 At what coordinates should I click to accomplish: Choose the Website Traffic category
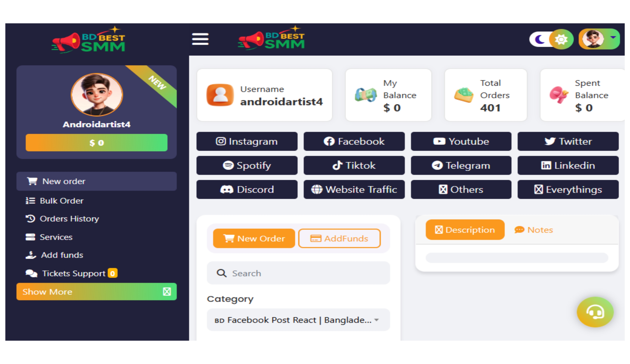click(x=354, y=189)
